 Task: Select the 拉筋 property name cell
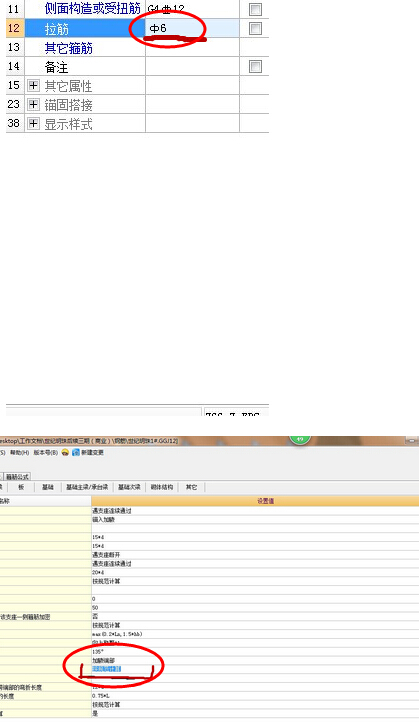click(83, 29)
